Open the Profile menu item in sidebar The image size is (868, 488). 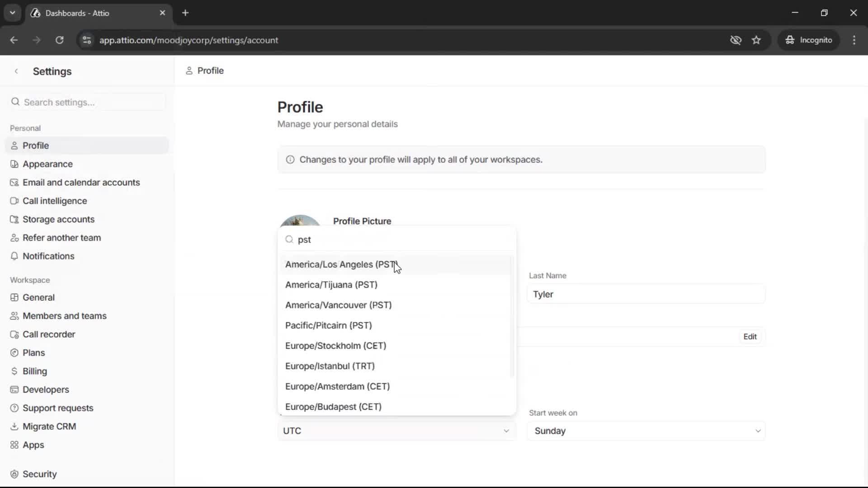pos(36,145)
